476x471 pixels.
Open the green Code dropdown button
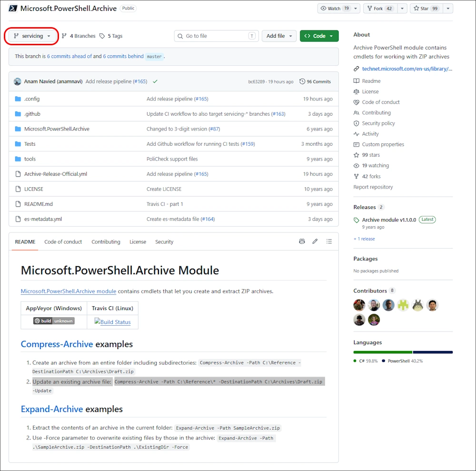pos(319,36)
